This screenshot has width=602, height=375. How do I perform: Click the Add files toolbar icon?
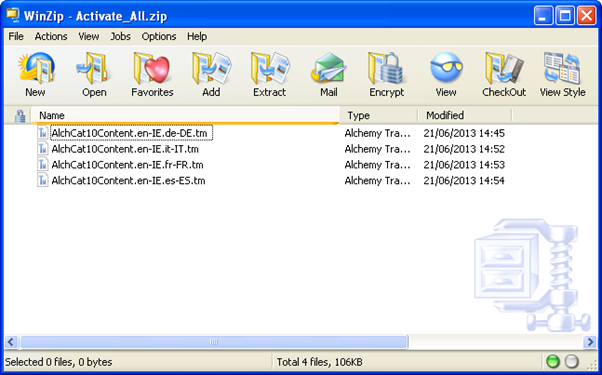click(211, 69)
